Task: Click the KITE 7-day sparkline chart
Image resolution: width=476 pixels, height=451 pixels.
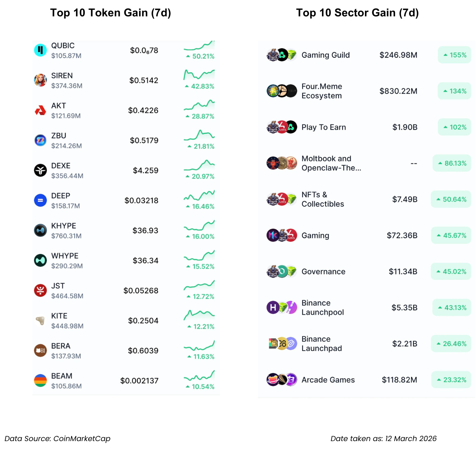Action: [x=199, y=315]
